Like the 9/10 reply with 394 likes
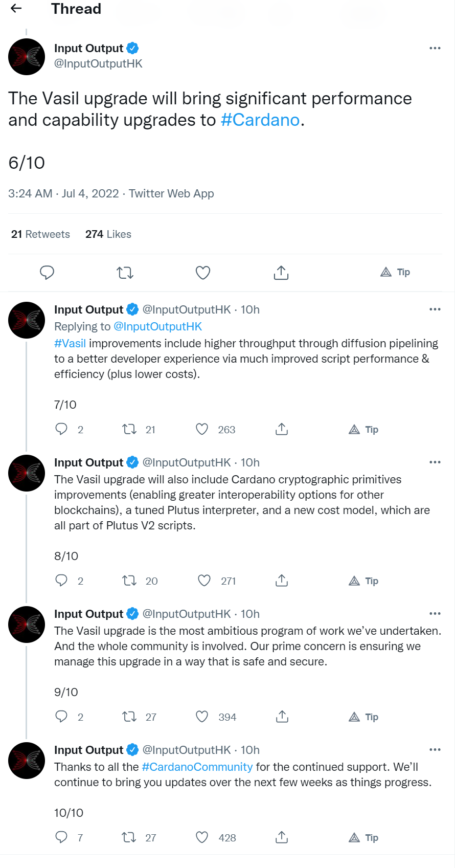Image resolution: width=455 pixels, height=868 pixels. (202, 717)
